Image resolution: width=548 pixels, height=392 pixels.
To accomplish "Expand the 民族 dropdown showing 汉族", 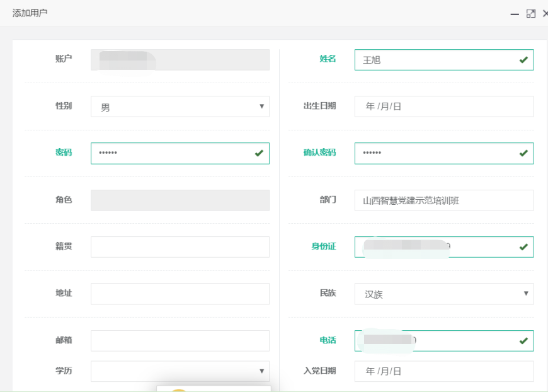I will pos(443,294).
